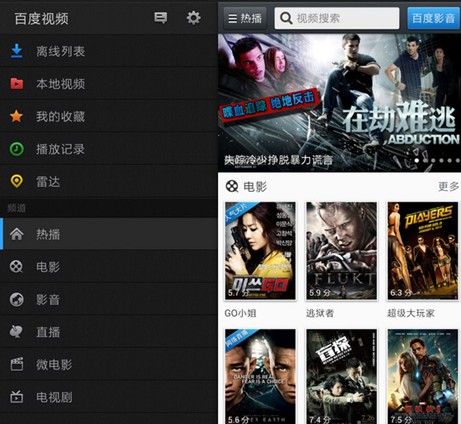Select 直播 live channel
The height and width of the screenshot is (424, 461).
click(x=109, y=332)
